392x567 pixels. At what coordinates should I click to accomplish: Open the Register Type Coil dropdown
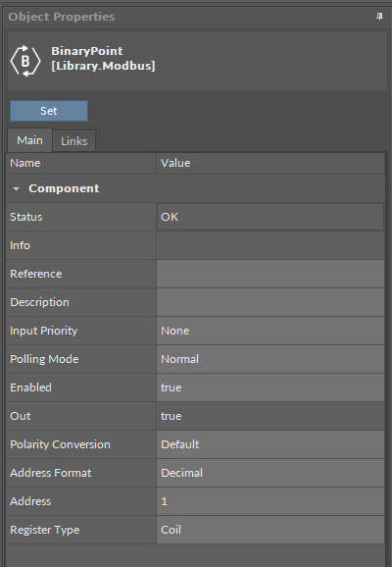pyautogui.click(x=270, y=530)
